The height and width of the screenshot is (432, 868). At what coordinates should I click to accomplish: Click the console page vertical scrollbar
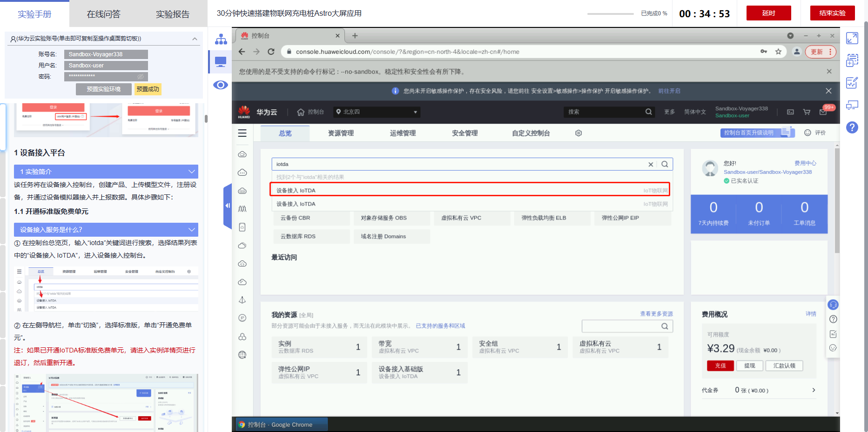(837, 200)
